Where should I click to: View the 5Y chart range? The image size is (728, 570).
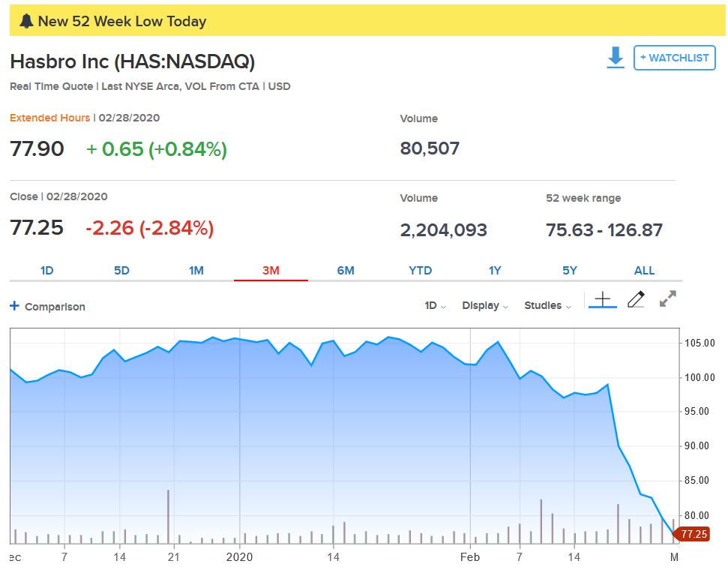pos(570,271)
